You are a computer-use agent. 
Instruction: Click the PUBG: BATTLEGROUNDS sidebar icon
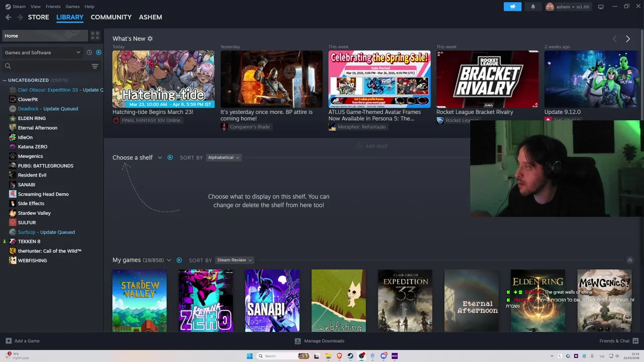point(13,165)
